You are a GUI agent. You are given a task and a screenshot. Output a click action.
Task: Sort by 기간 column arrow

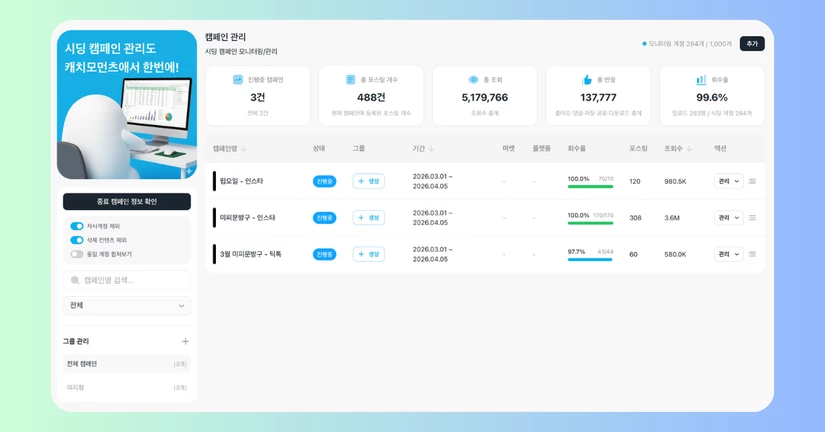point(431,149)
